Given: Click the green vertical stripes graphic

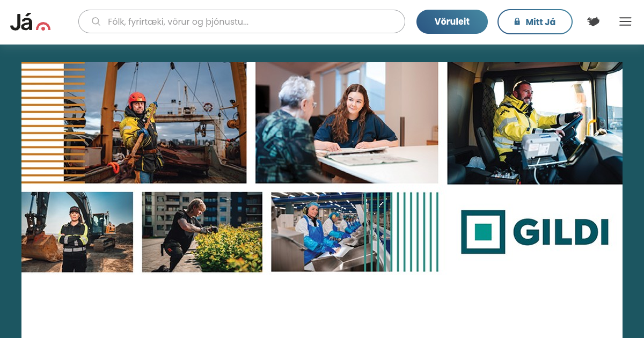Looking at the screenshot, I should pyautogui.click(x=401, y=232).
